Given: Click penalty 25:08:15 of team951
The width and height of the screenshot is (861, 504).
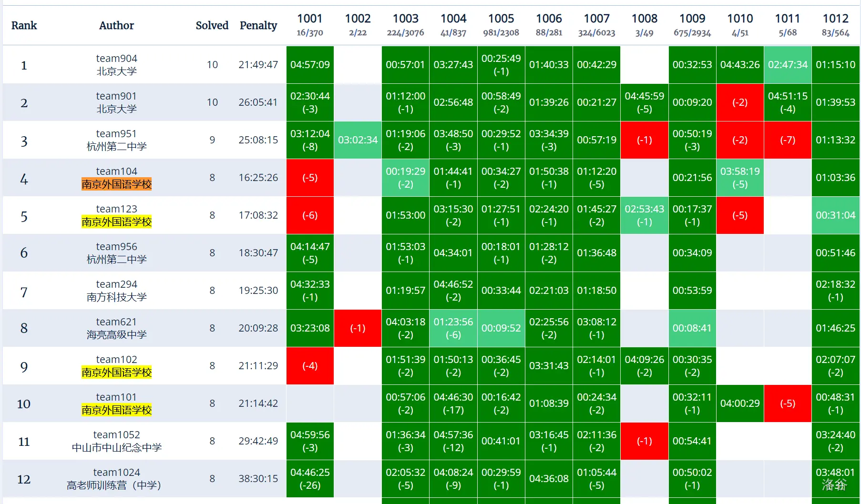Looking at the screenshot, I should [x=258, y=140].
